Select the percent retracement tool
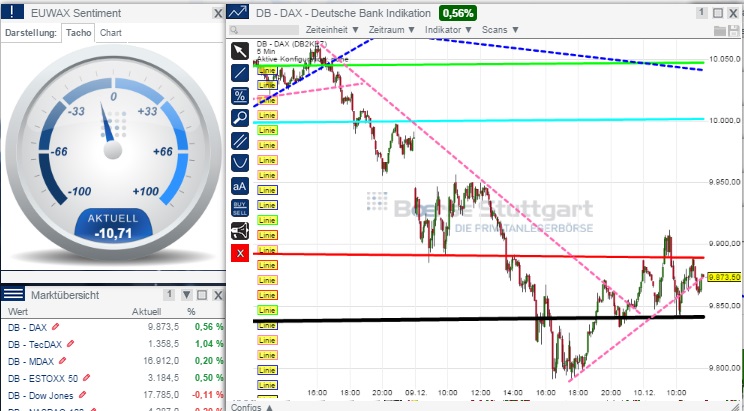Screen dimensions: 744x411 240,96
